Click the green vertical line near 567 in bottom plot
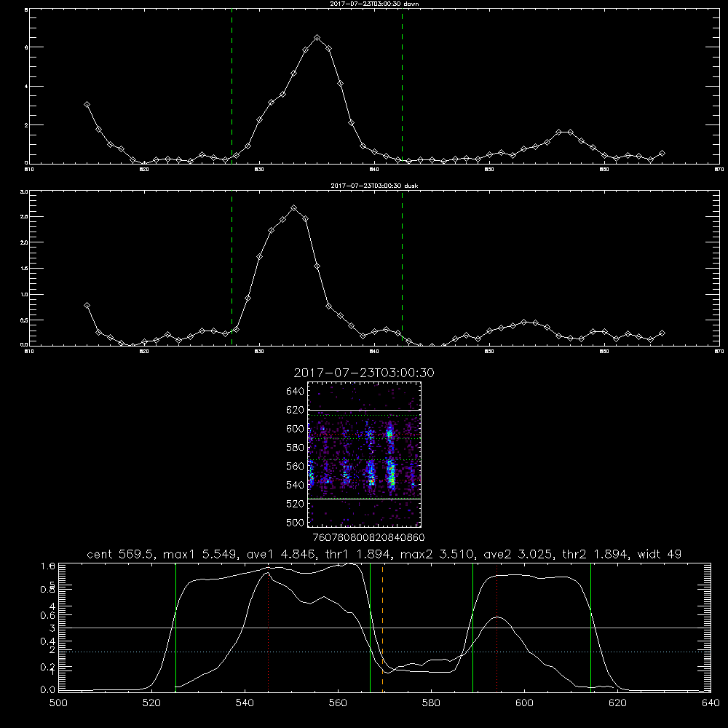728x728 pixels. click(370, 627)
